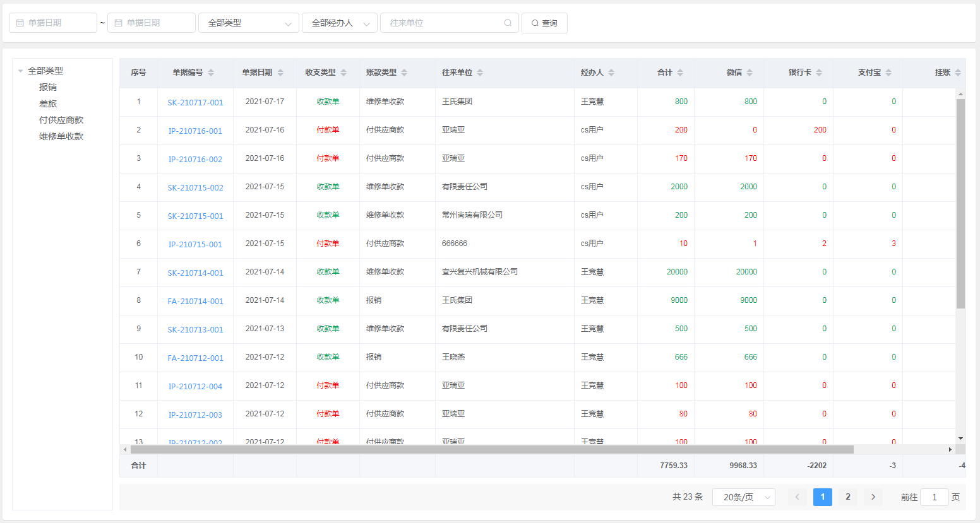Click sort icon next to 银行卡

pos(819,73)
